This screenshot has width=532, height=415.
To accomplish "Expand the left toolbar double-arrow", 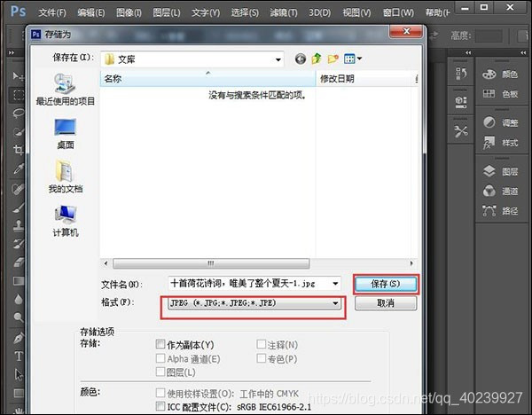I will [12, 52].
